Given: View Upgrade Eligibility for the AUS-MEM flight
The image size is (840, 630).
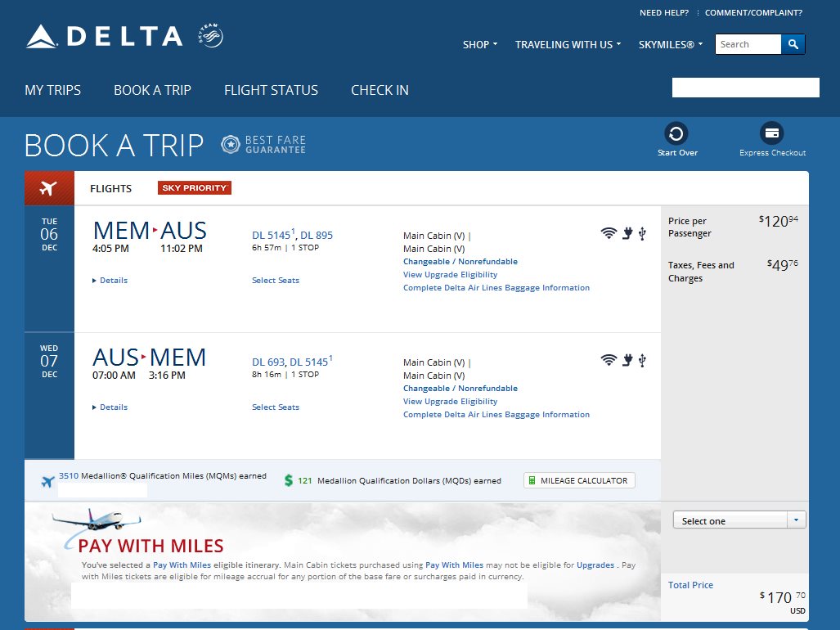Looking at the screenshot, I should point(450,402).
